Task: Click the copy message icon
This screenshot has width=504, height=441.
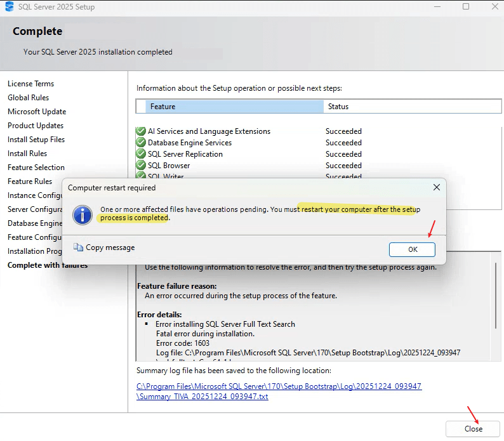Action: click(78, 247)
